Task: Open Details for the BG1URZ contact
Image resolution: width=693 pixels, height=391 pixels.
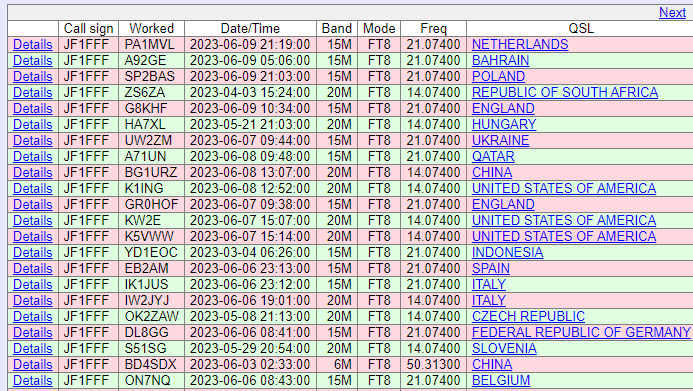Action: [33, 172]
